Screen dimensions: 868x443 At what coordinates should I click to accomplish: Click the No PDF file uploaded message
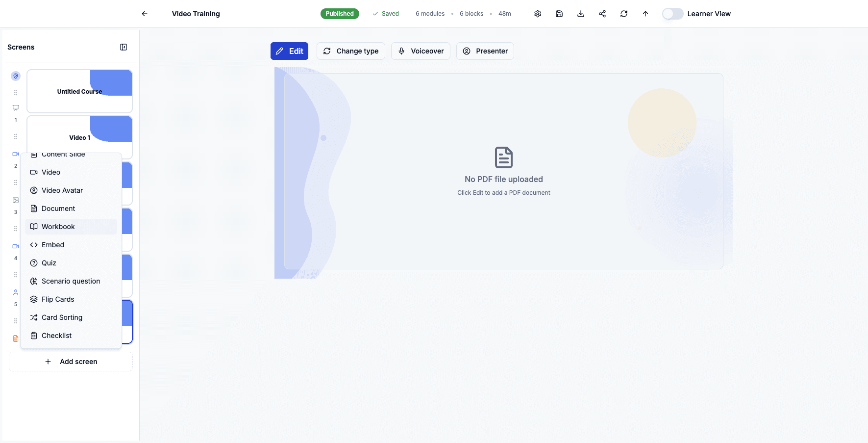[504, 179]
